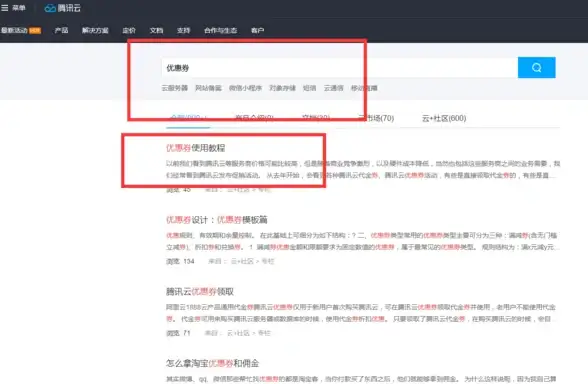Viewport: 588px width, 384px height.
Task: Open the 支持 nav menu
Action: point(183,30)
